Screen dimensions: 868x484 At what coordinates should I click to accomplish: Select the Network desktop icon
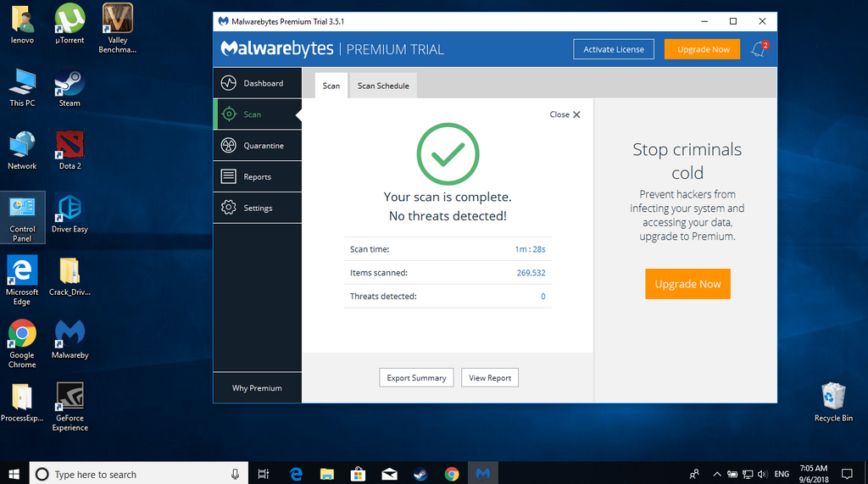point(22,151)
